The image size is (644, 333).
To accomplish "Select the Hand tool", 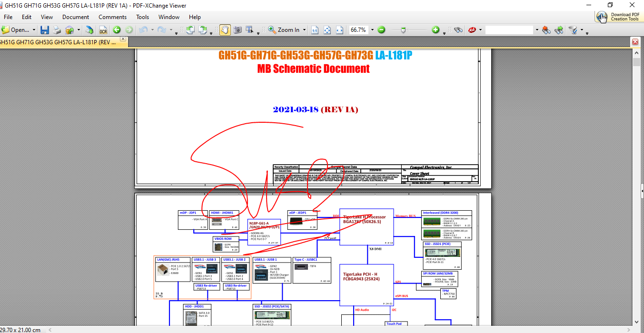I will click(x=225, y=30).
